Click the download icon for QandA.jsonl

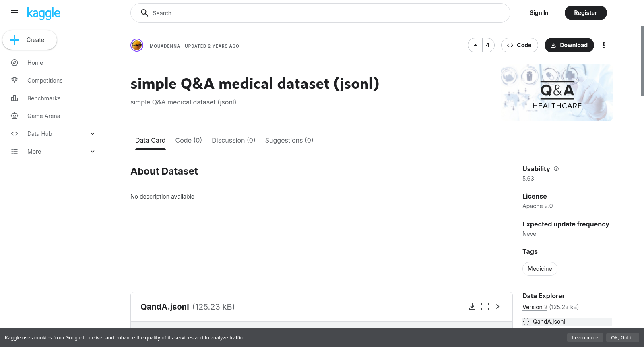click(472, 307)
